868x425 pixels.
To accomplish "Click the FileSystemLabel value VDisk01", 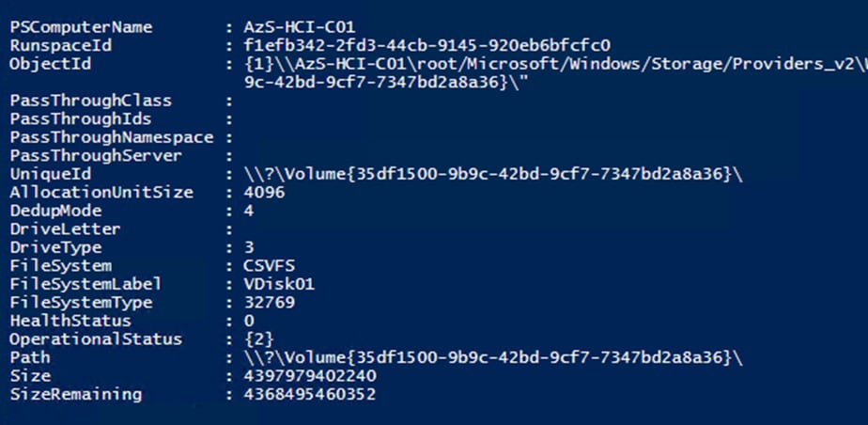I will (x=279, y=284).
